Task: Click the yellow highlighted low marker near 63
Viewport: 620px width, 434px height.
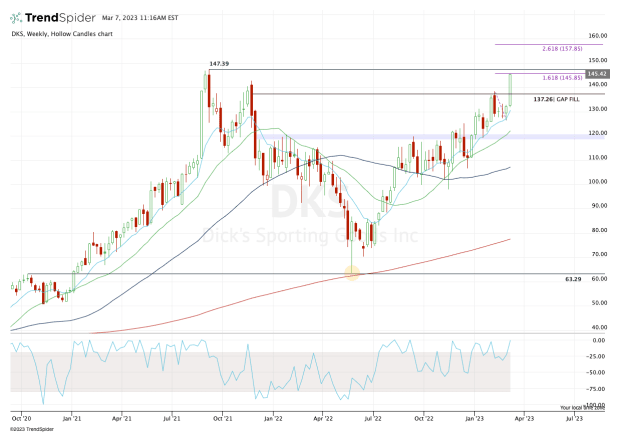Action: 352,273
